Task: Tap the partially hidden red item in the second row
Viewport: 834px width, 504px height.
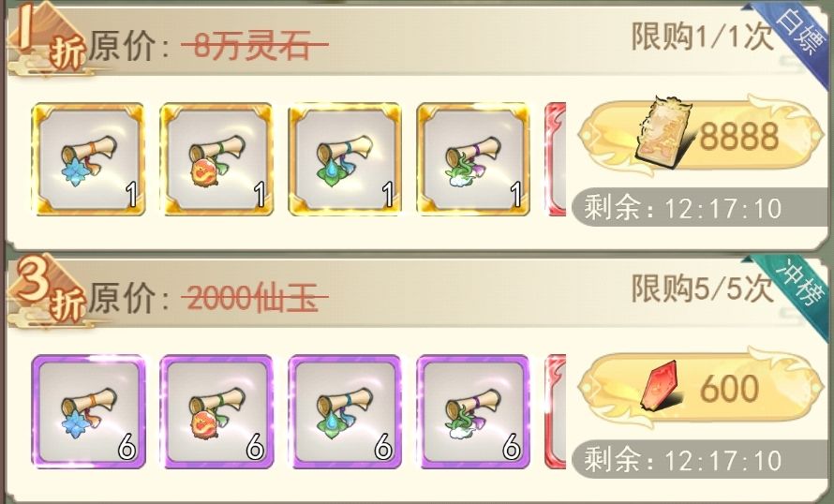Action: (x=556, y=412)
